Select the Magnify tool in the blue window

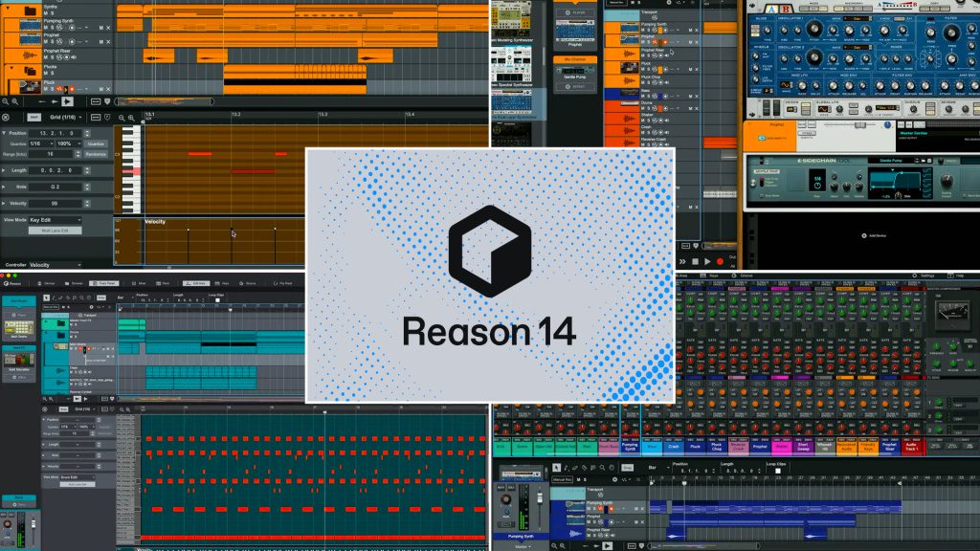[602, 468]
